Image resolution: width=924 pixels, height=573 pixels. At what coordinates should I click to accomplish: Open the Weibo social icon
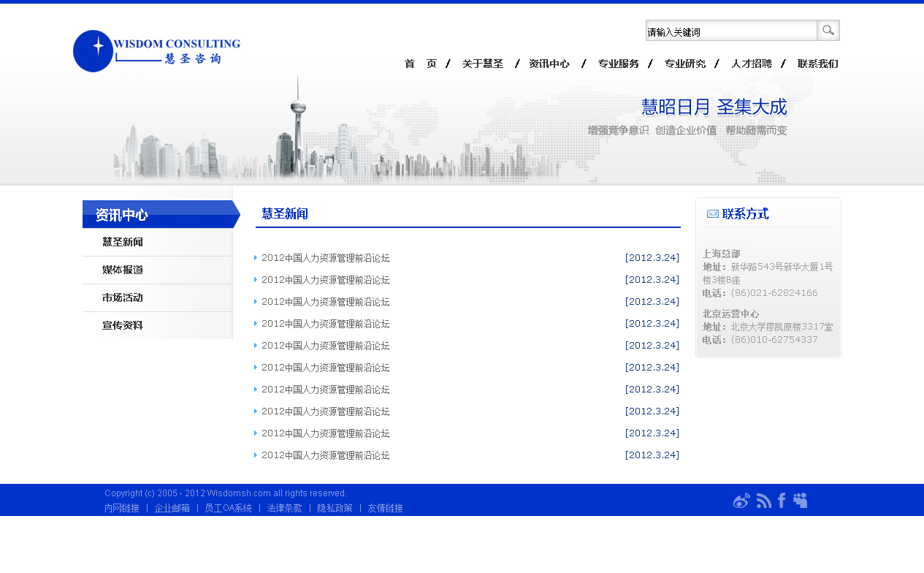741,501
